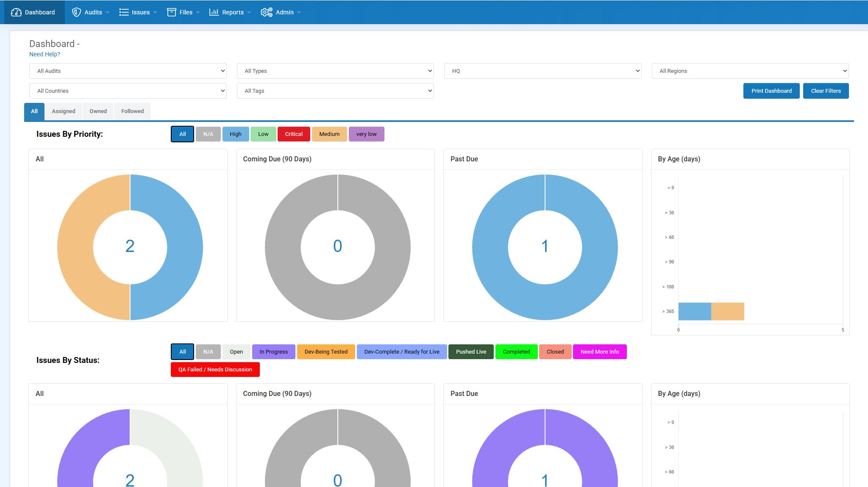Screen dimensions: 868x487
Task: Filter issues by Open status
Action: point(236,352)
